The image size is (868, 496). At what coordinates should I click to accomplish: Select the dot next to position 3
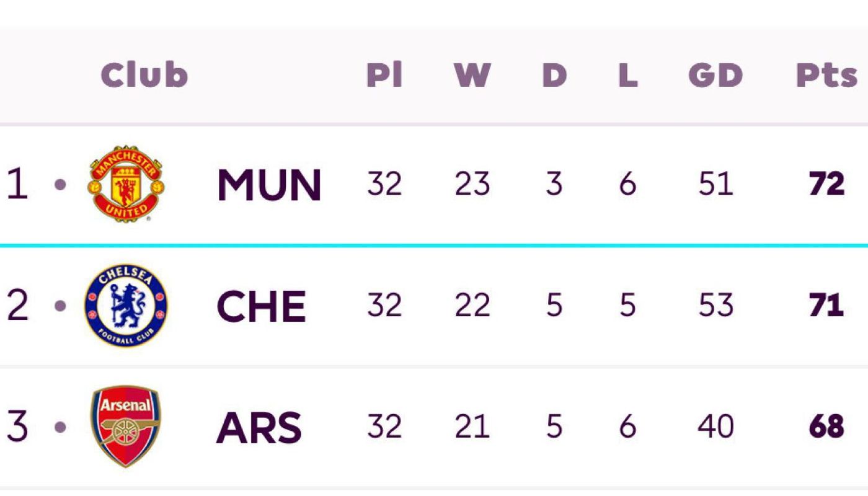point(60,427)
